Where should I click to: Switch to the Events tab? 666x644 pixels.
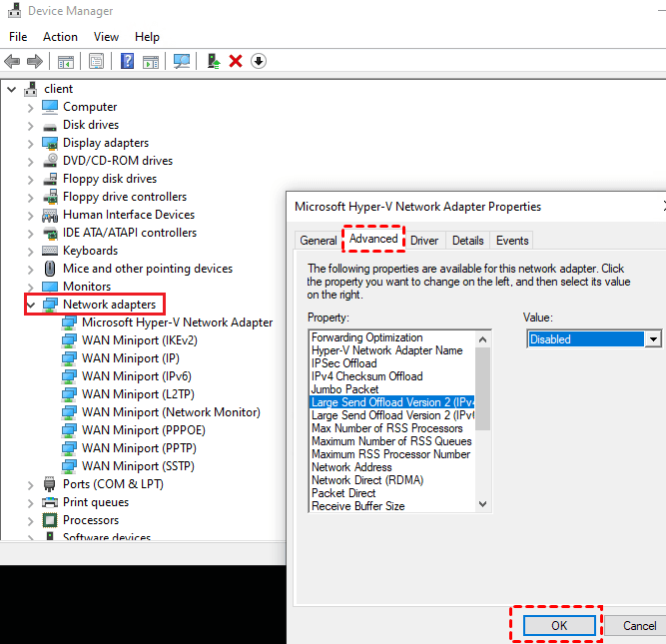(x=512, y=241)
